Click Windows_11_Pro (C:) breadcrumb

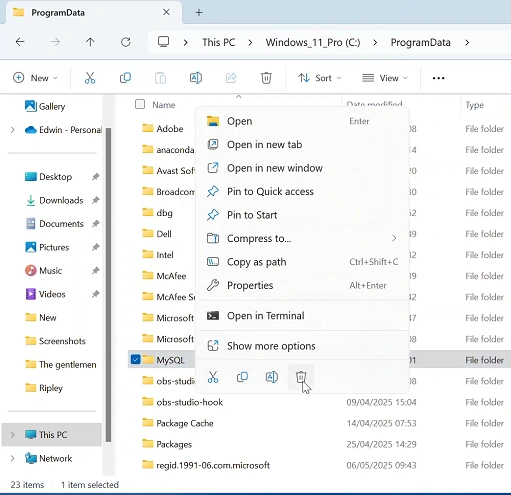[313, 42]
